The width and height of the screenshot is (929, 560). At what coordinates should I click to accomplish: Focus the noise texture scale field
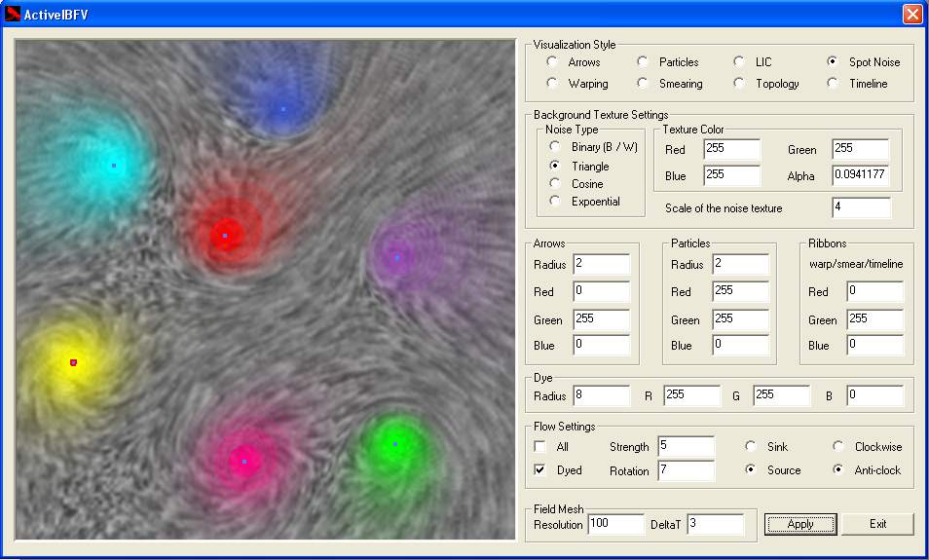click(861, 207)
